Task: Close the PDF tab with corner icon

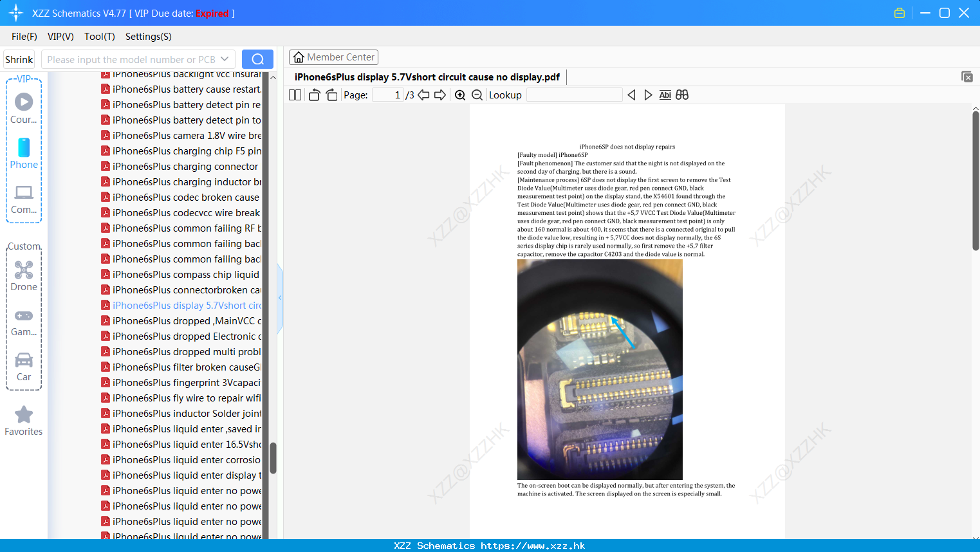Action: (x=966, y=77)
